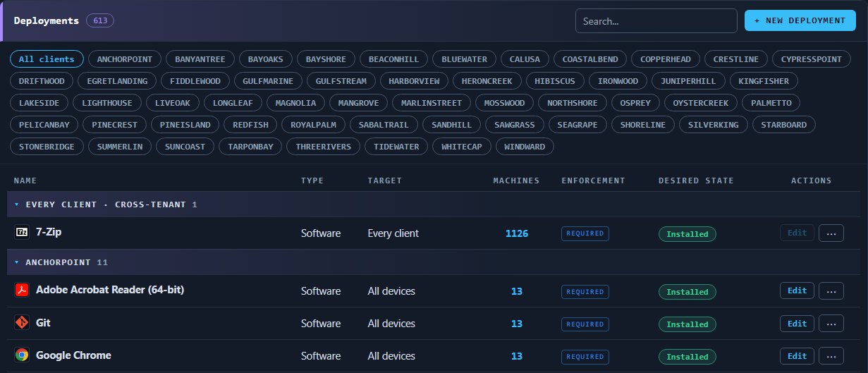Filter by BAYOAKS client
Image resolution: width=868 pixels, height=373 pixels.
[x=266, y=59]
